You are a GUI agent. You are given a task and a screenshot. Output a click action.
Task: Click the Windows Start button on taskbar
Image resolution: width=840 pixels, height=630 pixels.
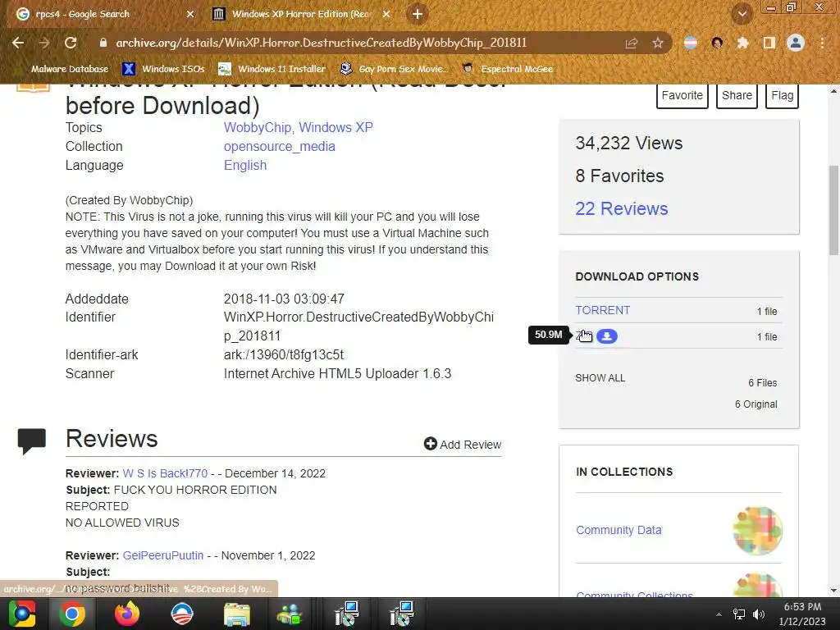22,614
